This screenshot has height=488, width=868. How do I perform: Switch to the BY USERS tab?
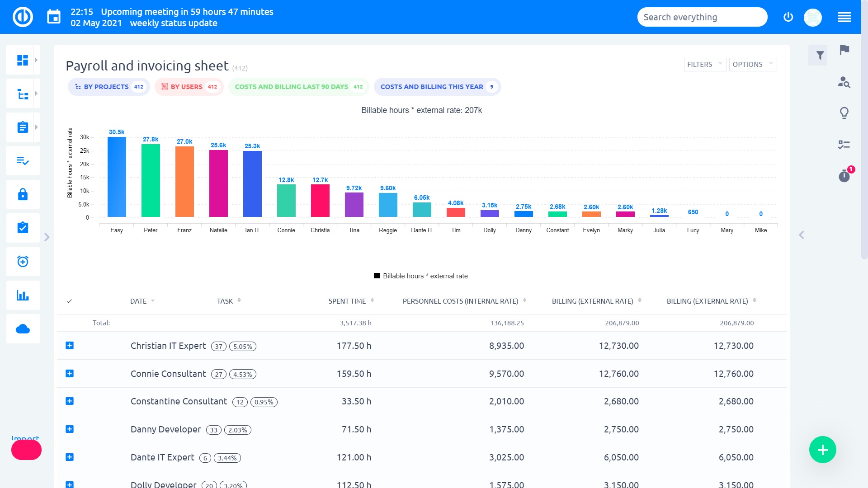pyautogui.click(x=189, y=86)
